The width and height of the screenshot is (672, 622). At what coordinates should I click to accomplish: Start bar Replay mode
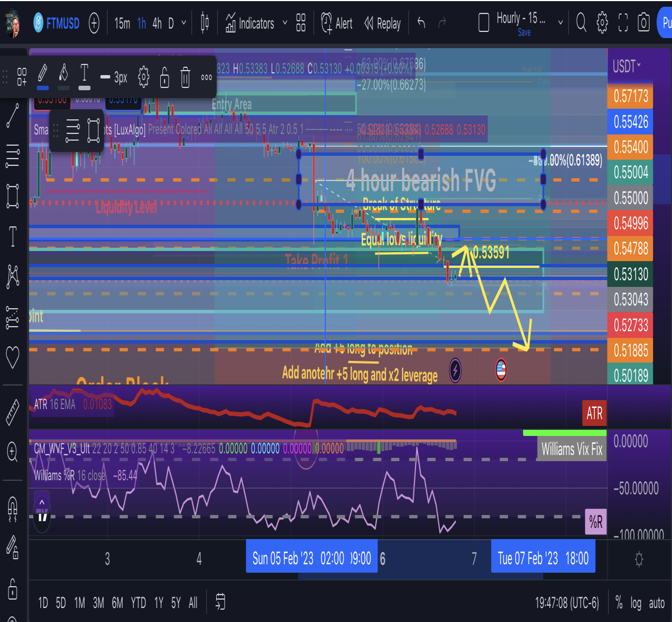(x=382, y=24)
